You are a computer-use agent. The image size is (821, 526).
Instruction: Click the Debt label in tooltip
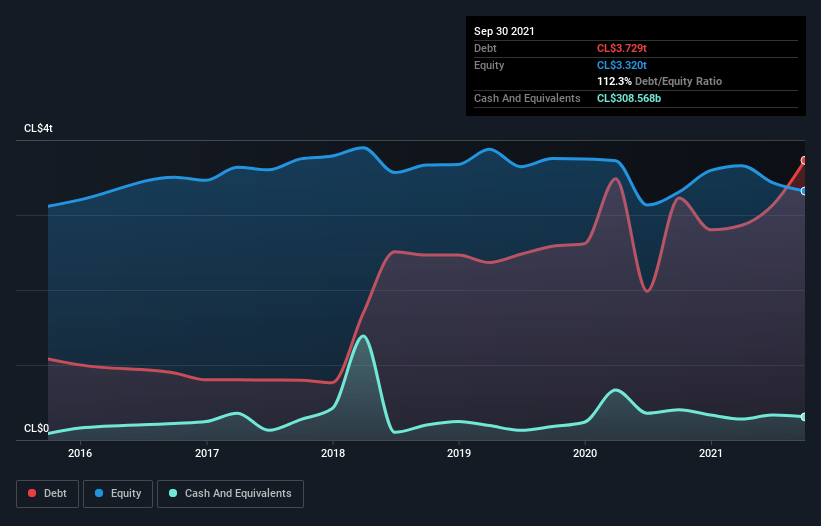point(485,48)
